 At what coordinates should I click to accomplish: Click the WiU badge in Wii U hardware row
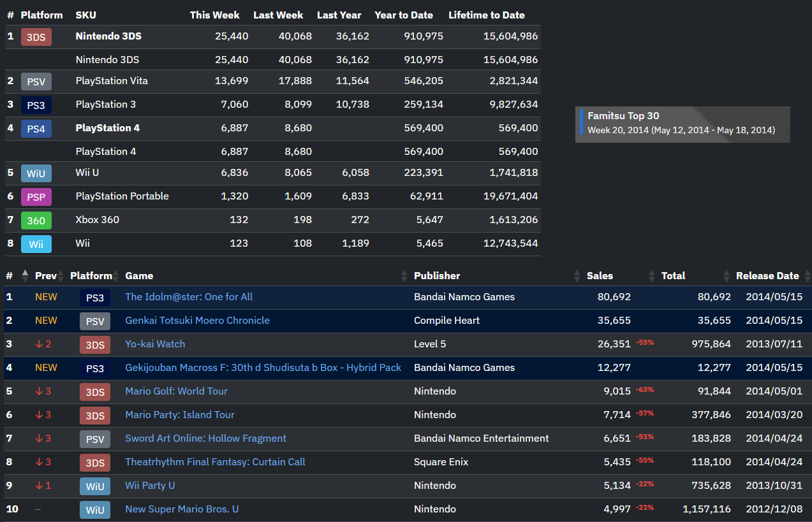point(36,173)
